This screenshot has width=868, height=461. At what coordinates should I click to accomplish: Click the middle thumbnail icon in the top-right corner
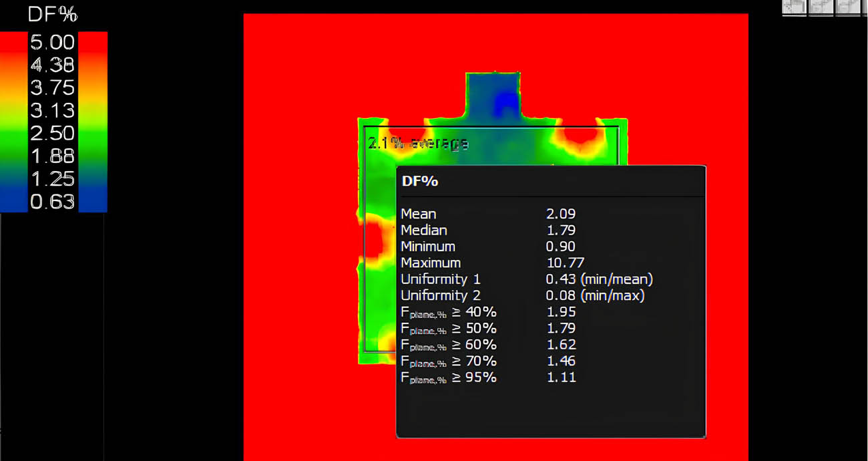821,8
